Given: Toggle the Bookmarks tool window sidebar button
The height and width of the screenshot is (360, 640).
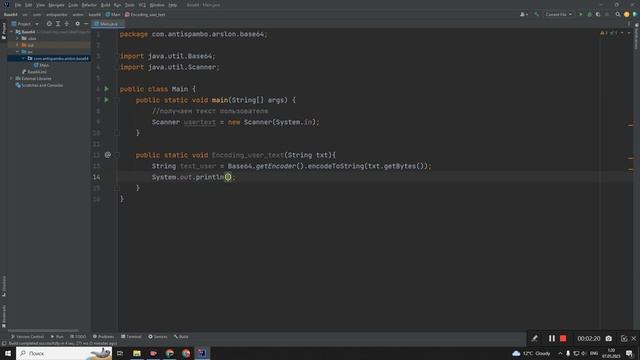Looking at the screenshot, I should click(x=4, y=316).
